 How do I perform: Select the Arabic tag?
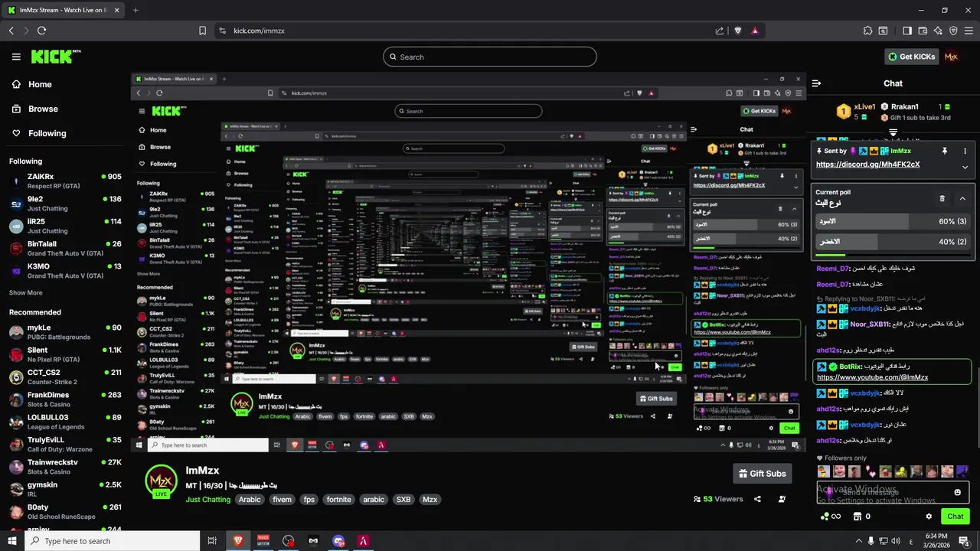tap(250, 500)
